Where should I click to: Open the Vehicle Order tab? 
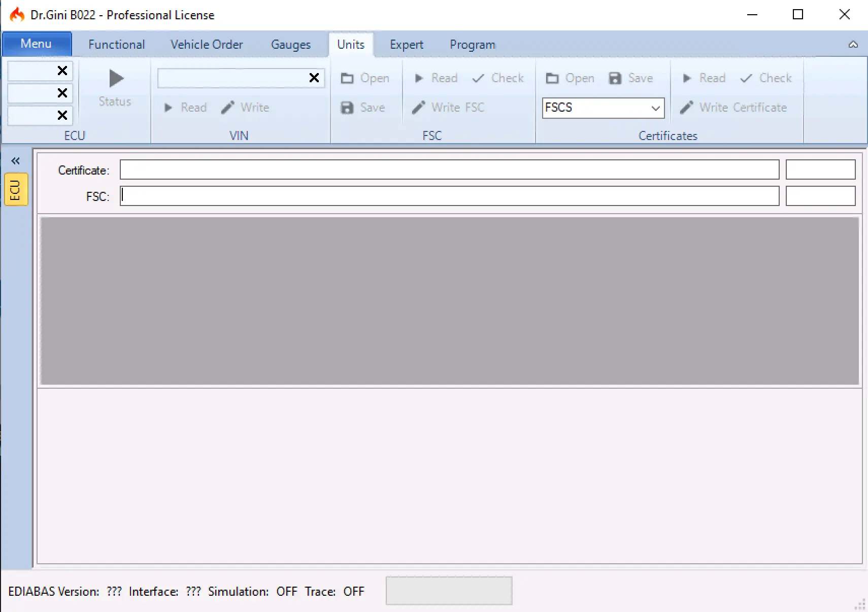(207, 45)
